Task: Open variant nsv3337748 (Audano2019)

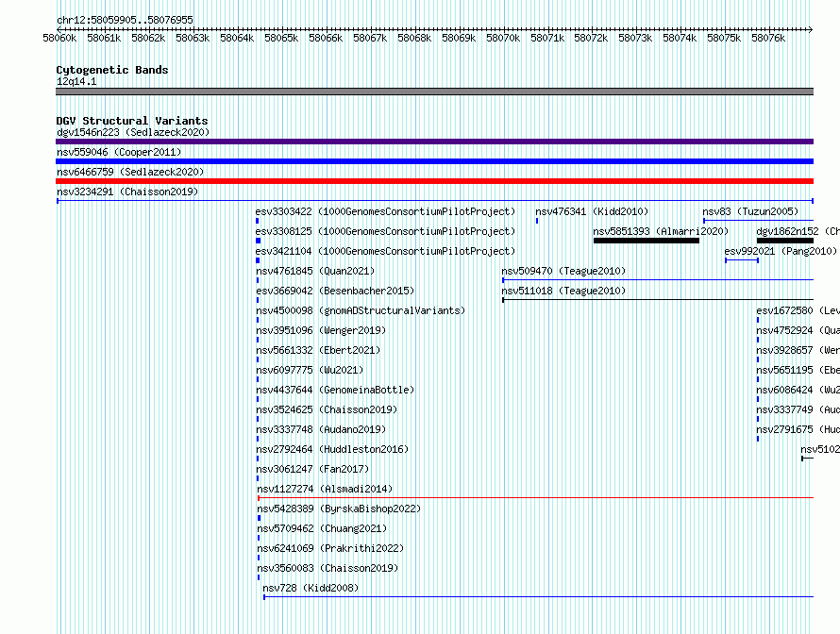Action: [x=320, y=429]
